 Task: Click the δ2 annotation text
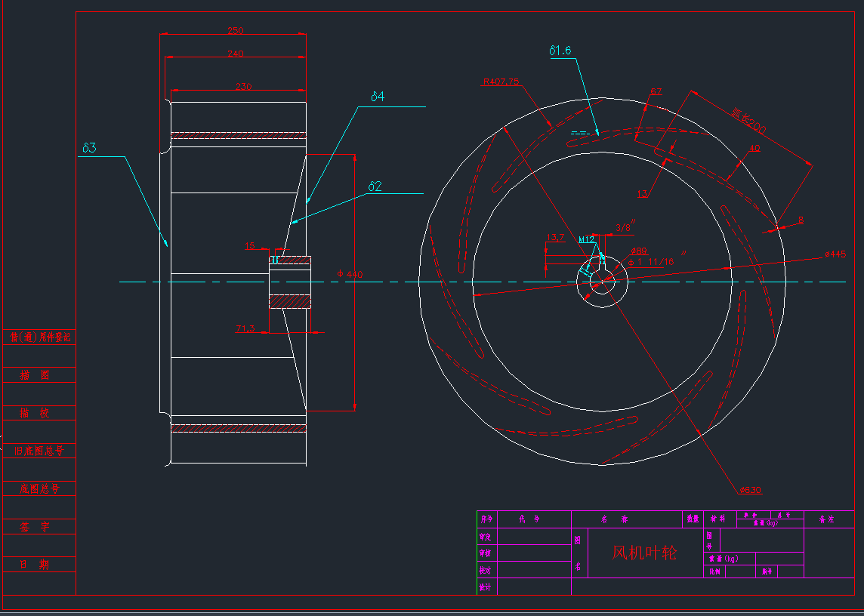tap(375, 186)
